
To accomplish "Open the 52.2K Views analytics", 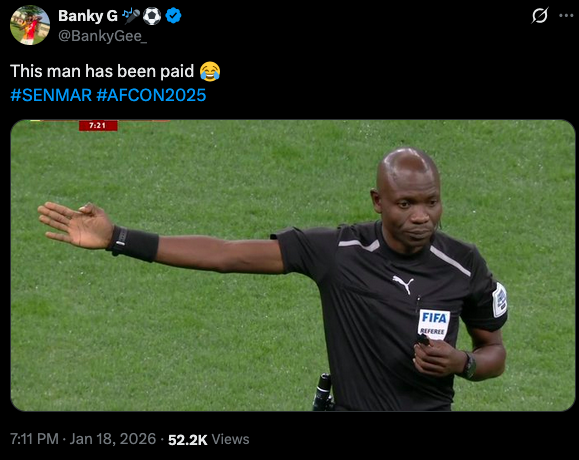I will point(209,439).
